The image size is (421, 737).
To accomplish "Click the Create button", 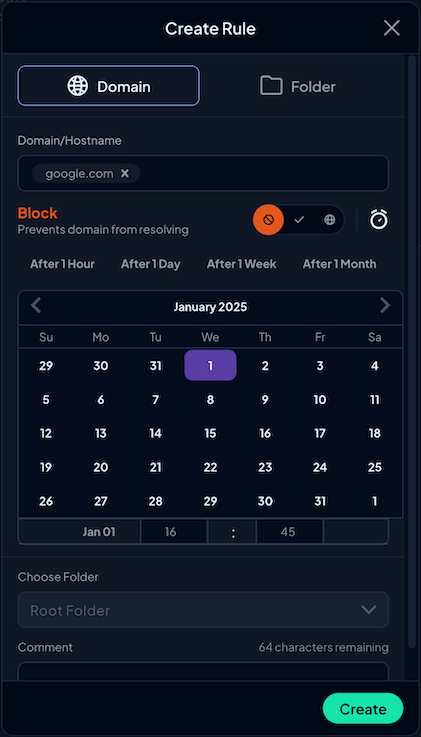I will pos(363,709).
